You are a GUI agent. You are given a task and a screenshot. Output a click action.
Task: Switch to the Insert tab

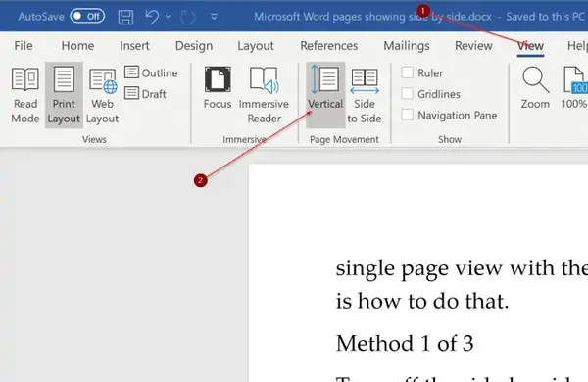134,46
